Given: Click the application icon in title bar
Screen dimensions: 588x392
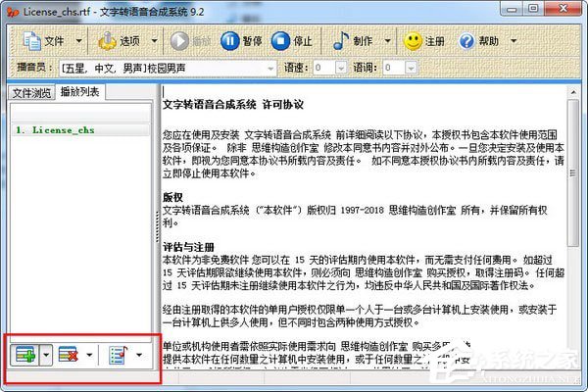Looking at the screenshot, I should click(13, 12).
